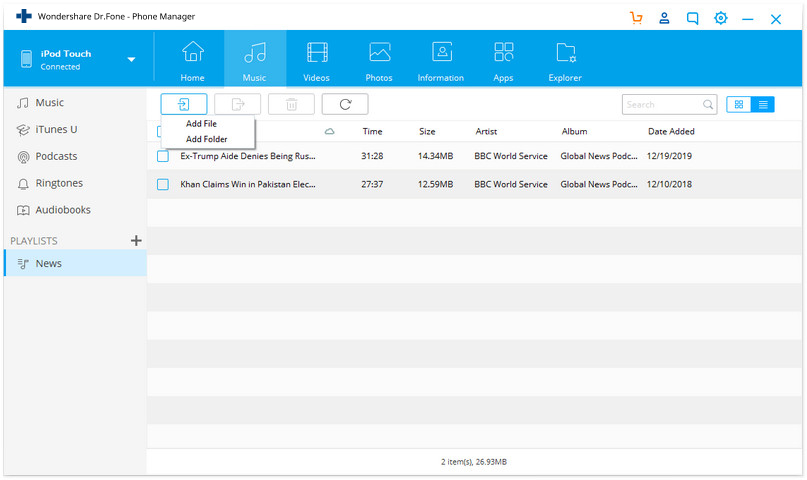This screenshot has height=480, width=807.
Task: Choose Add File from the dropdown menu
Action: click(x=201, y=123)
